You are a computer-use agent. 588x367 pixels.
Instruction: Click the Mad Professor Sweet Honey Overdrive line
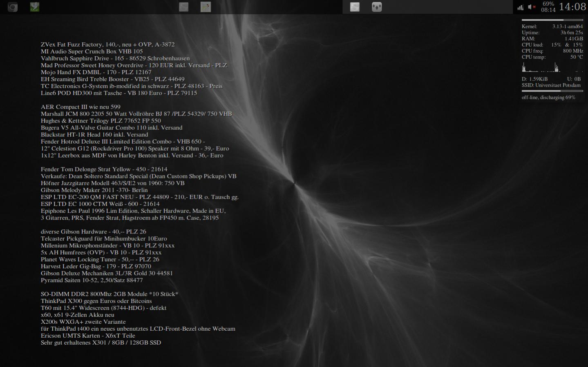click(x=134, y=65)
